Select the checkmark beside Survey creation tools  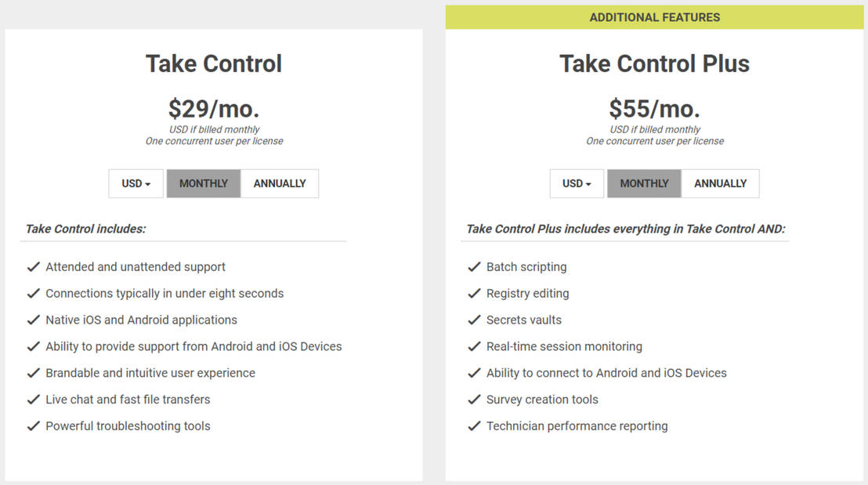[475, 399]
